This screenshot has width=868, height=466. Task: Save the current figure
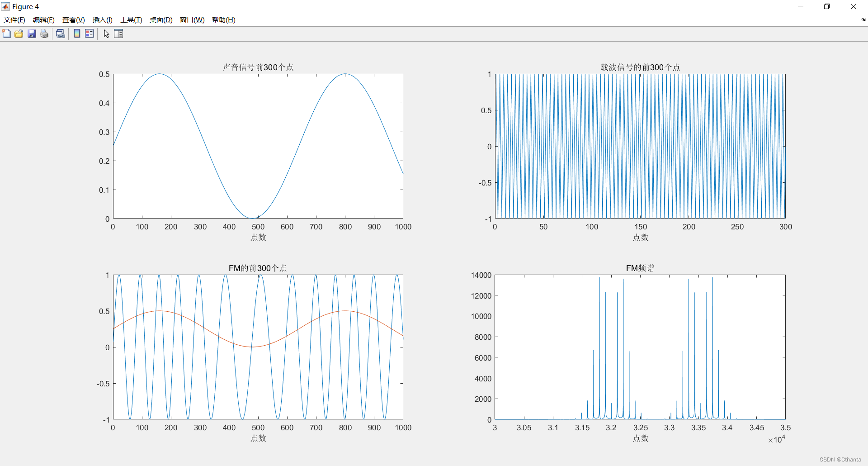click(31, 33)
